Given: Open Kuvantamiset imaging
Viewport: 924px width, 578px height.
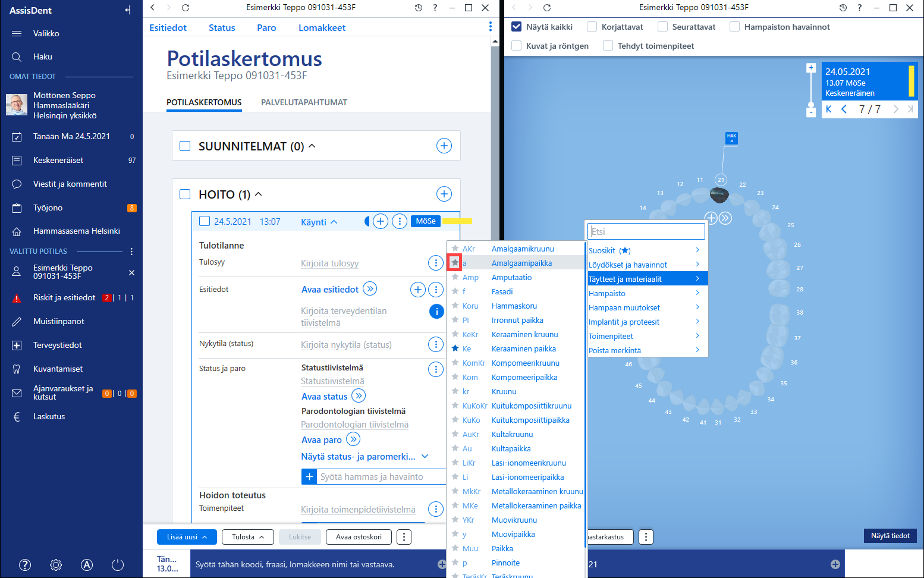Looking at the screenshot, I should coord(71,369).
